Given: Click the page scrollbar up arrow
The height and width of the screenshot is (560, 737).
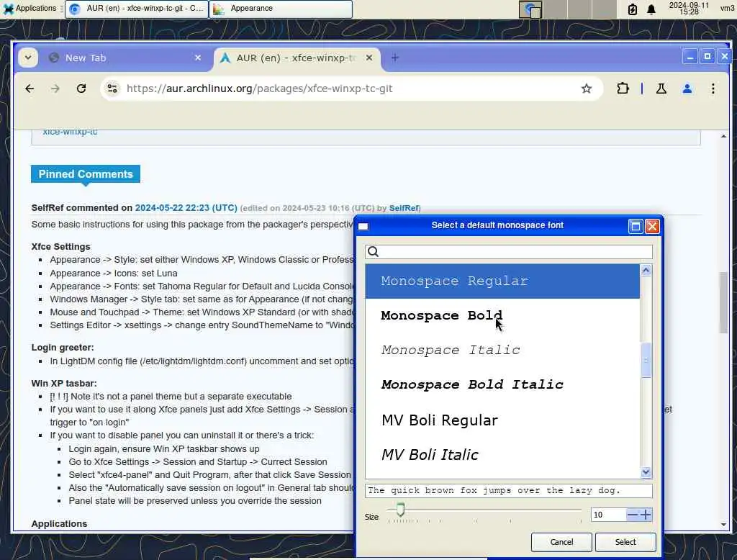Looking at the screenshot, I should point(723,136).
